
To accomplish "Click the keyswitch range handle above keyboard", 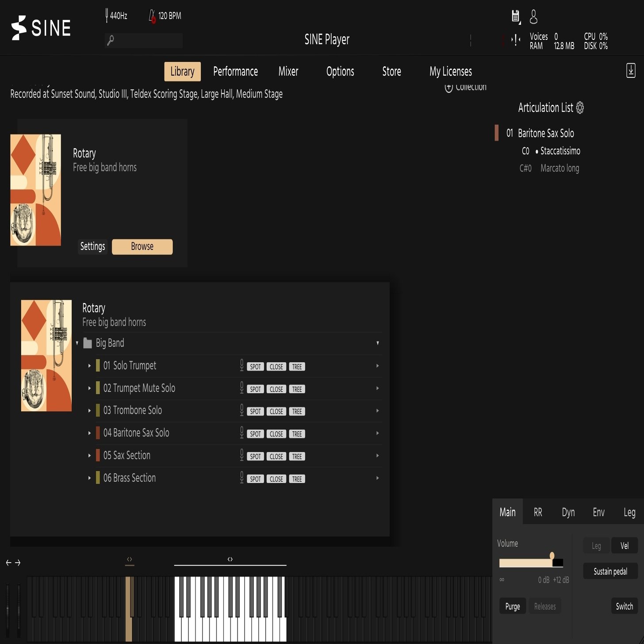I will coord(130,560).
